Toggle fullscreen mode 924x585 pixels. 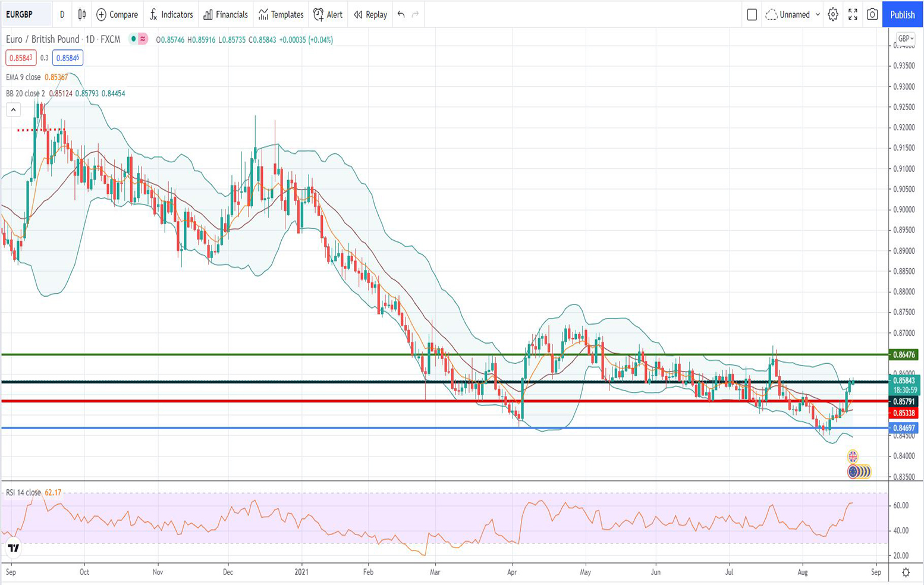(853, 14)
